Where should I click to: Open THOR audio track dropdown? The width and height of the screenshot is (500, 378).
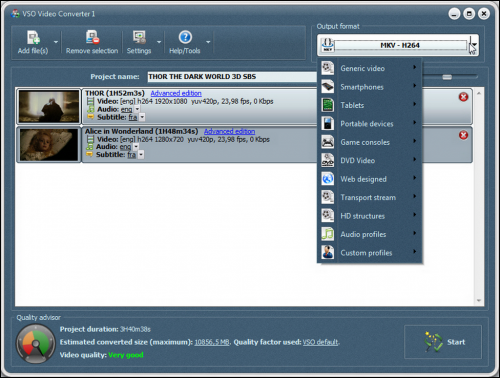137,109
